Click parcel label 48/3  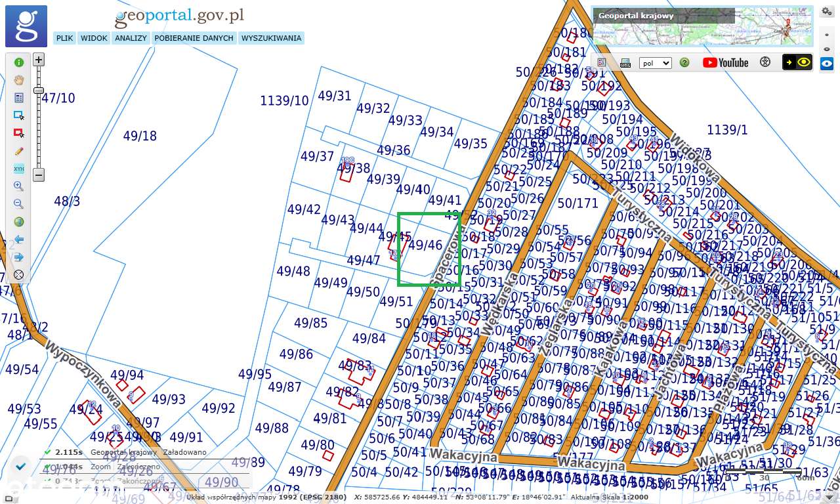point(67,201)
